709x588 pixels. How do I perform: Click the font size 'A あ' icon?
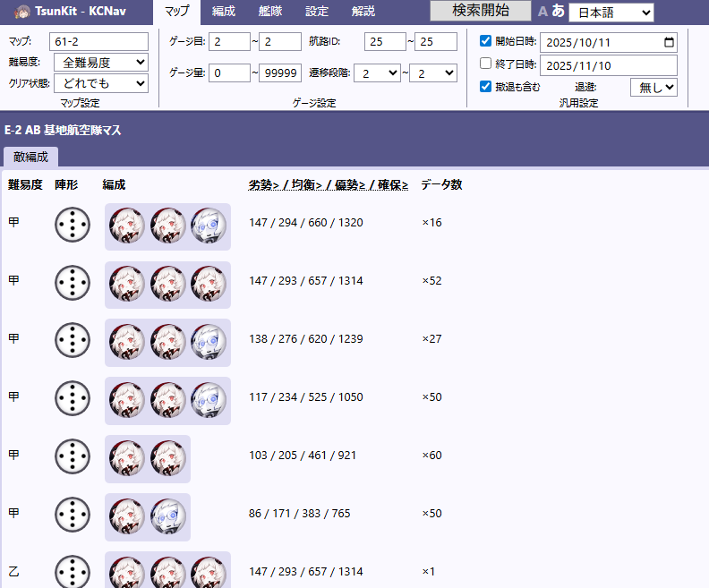pyautogui.click(x=551, y=11)
